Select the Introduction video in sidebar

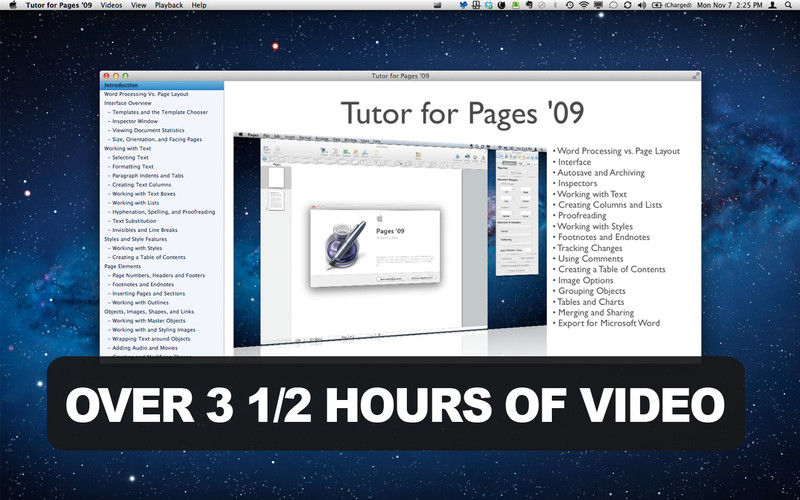tap(162, 85)
